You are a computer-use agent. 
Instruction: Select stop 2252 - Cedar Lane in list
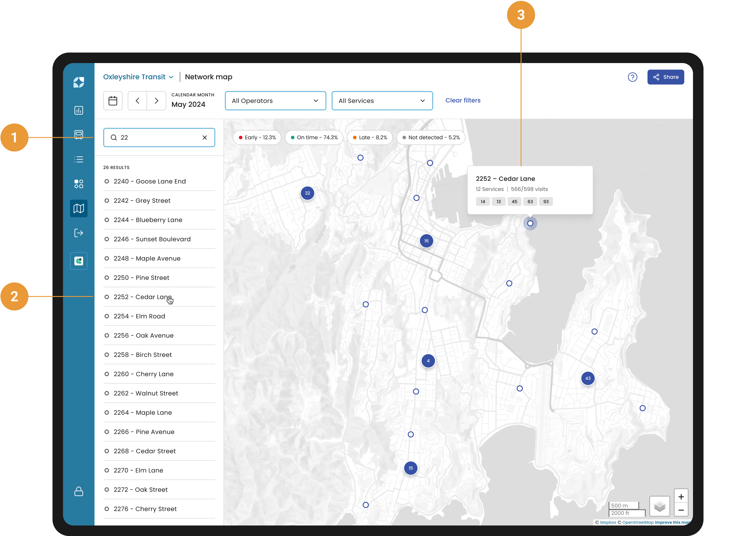point(159,297)
